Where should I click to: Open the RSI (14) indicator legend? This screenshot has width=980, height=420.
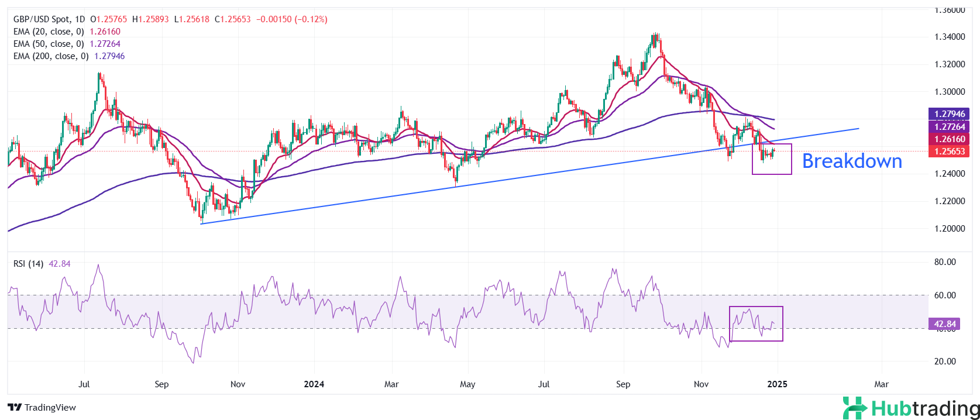point(28,264)
